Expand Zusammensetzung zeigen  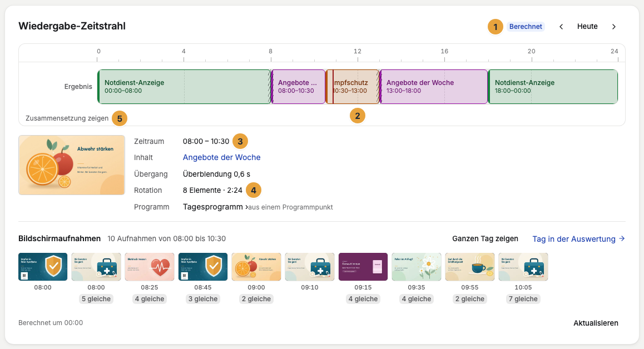pyautogui.click(x=67, y=118)
